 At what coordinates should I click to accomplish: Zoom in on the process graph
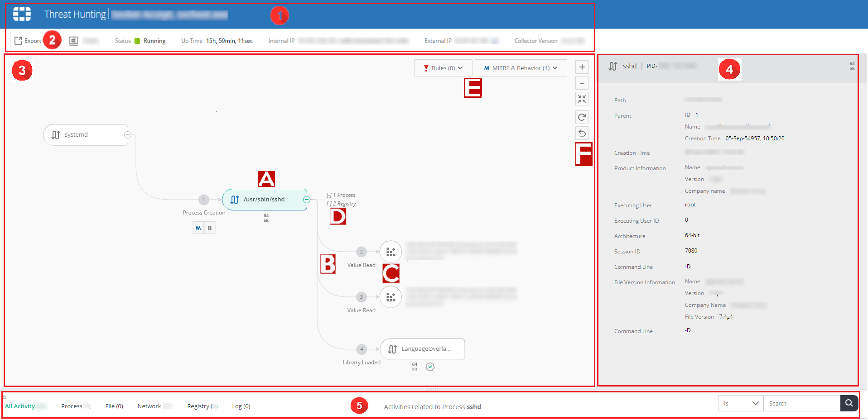582,67
